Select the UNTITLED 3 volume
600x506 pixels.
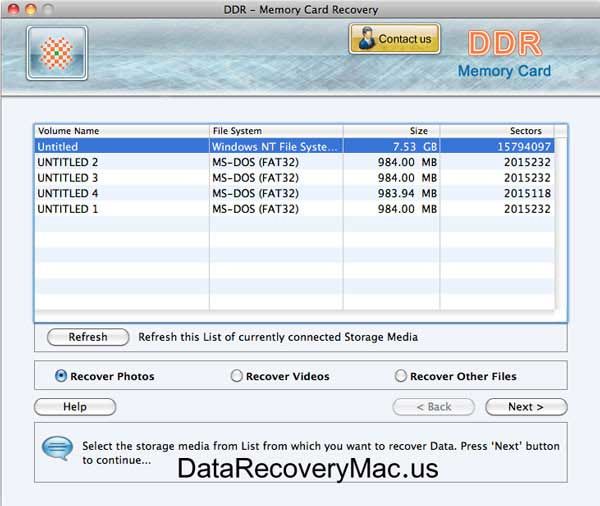pos(295,178)
